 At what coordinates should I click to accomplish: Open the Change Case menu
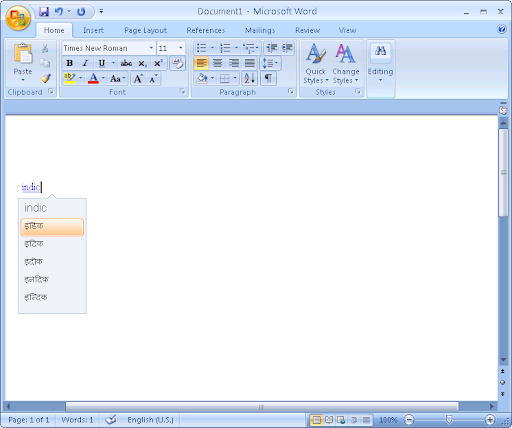[117, 79]
